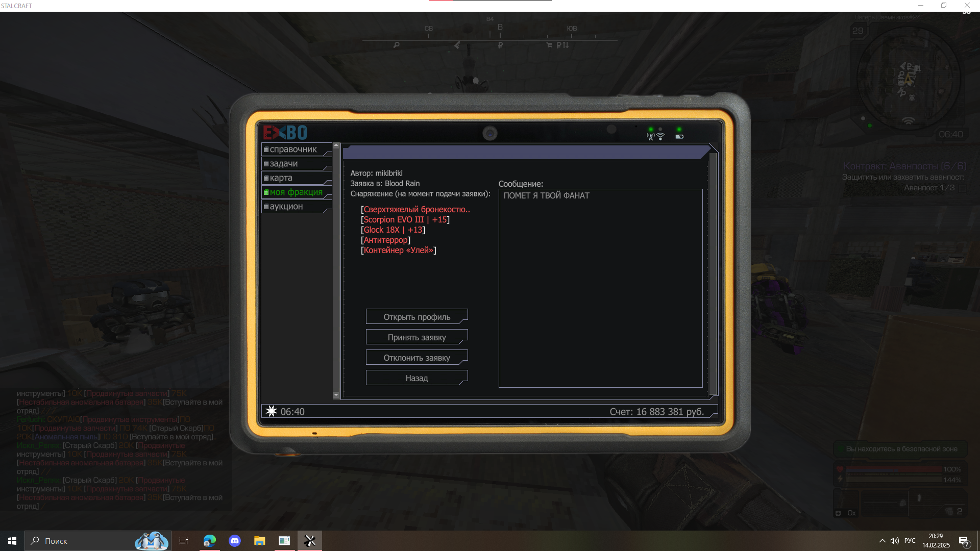Show hidden tray icons chevron
Screen dimensions: 980x551
[x=882, y=541]
